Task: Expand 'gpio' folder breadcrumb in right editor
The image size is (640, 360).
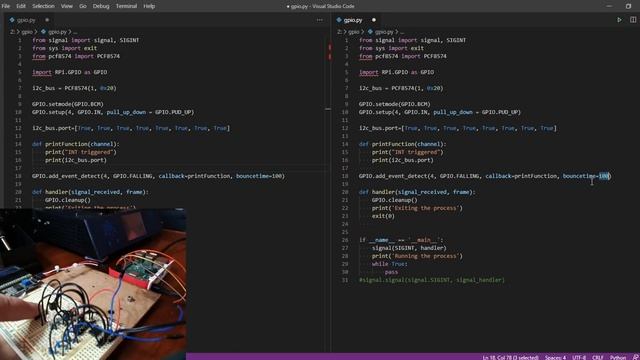Action: [353, 31]
